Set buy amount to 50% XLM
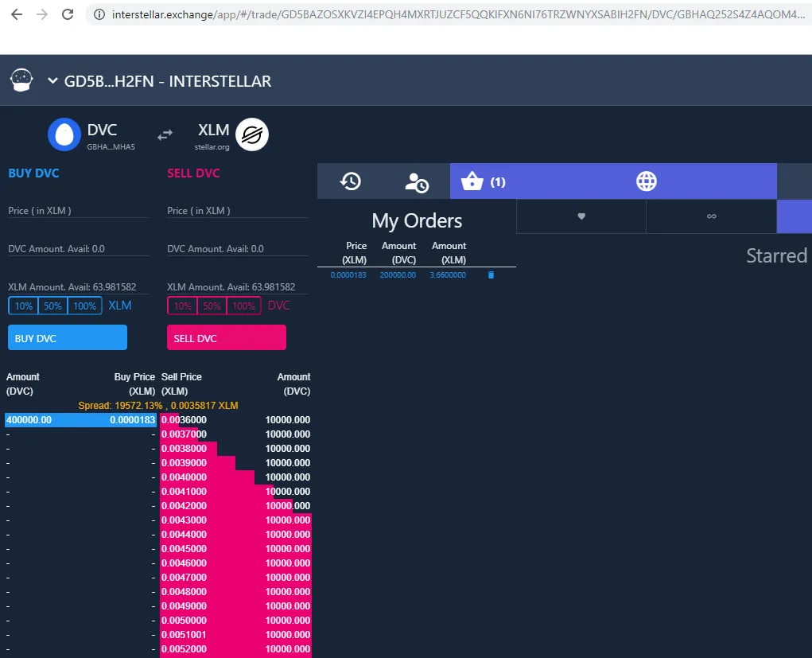This screenshot has width=812, height=658. tap(52, 306)
